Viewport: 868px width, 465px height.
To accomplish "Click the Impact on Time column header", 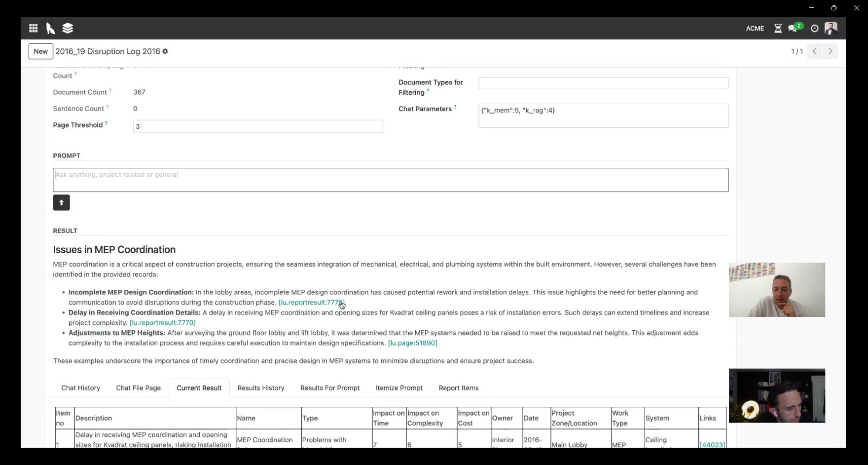I will coord(389,418).
